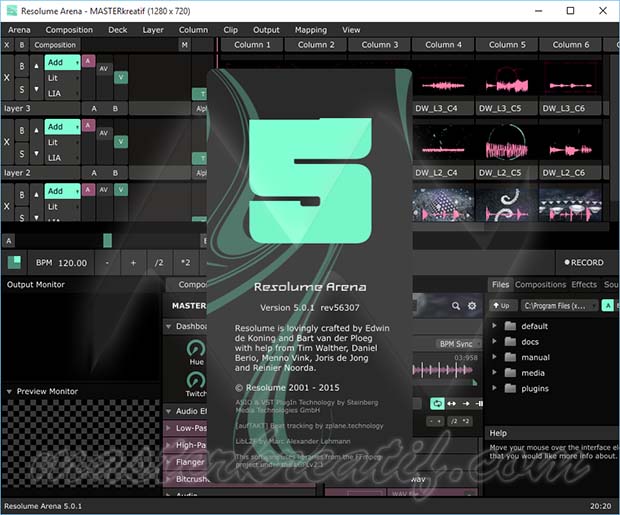Open the Output menu
This screenshot has width=620, height=515.
[266, 30]
